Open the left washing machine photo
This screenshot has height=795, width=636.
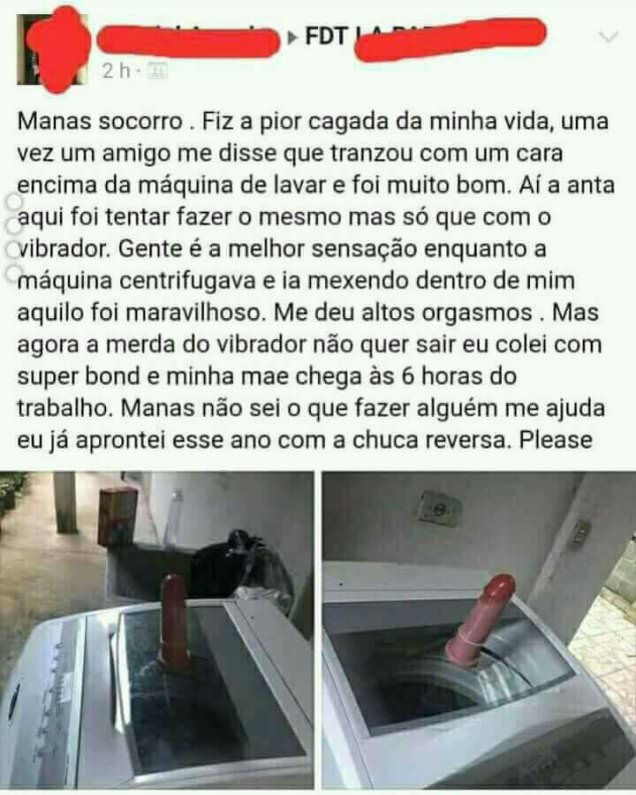tap(157, 630)
